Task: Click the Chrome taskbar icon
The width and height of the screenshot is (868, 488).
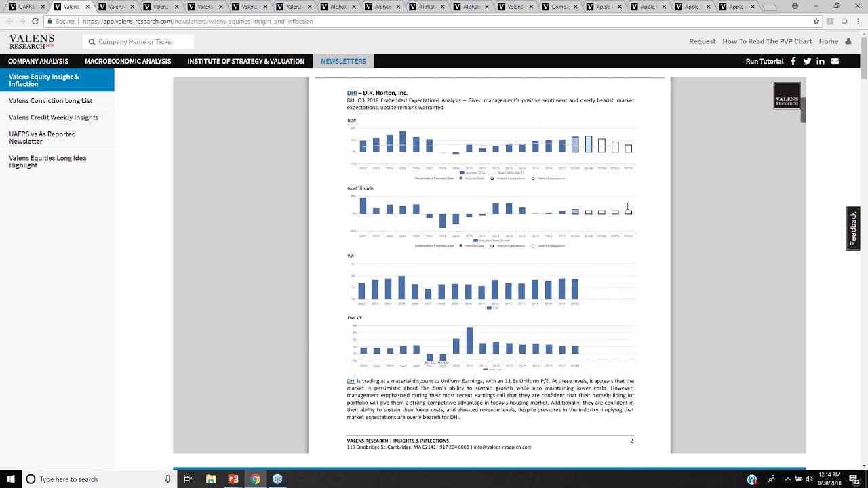Action: pyautogui.click(x=255, y=479)
